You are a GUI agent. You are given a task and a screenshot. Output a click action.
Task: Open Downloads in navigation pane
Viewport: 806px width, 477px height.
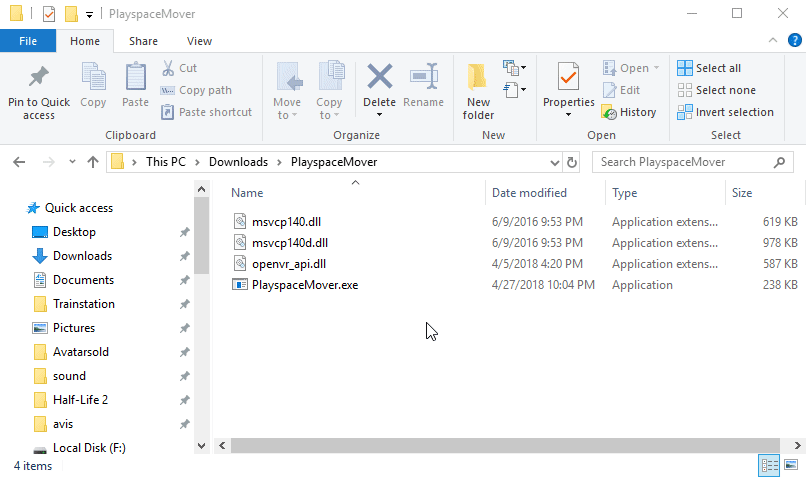[x=82, y=256]
